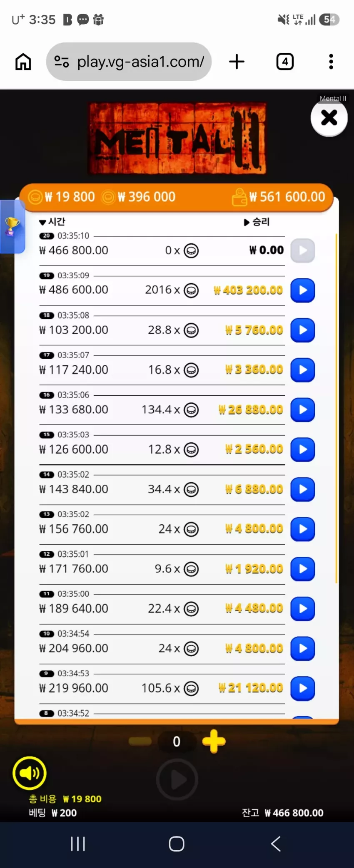Tap the large spin play button
The image size is (354, 868).
pos(177,780)
